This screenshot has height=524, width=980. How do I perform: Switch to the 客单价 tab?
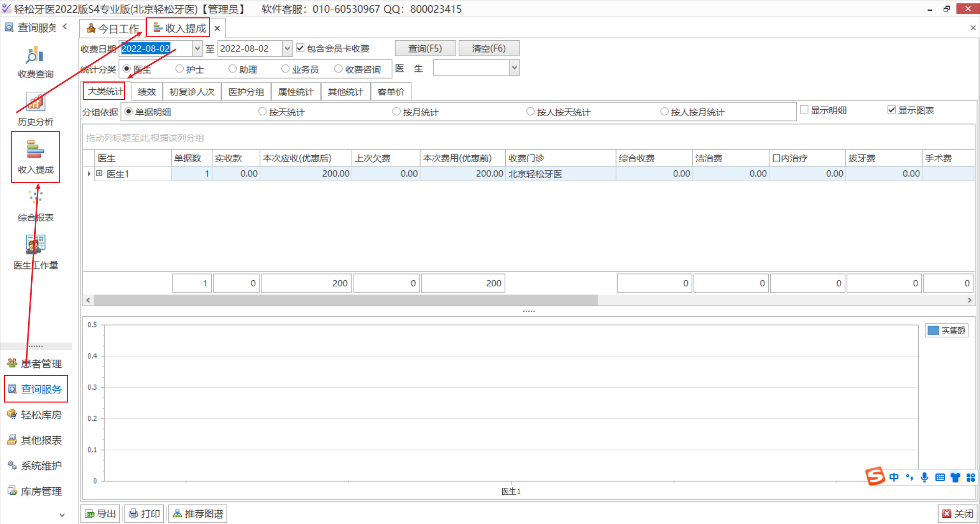pos(391,92)
